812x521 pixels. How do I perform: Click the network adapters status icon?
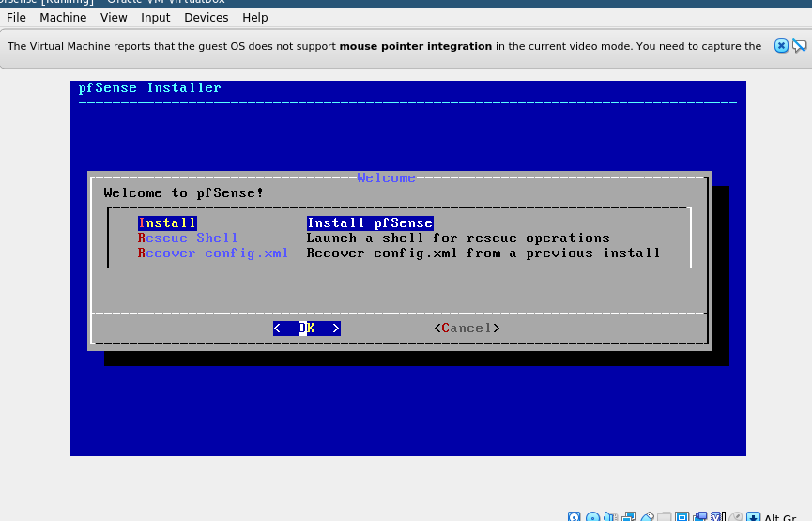[x=629, y=517]
